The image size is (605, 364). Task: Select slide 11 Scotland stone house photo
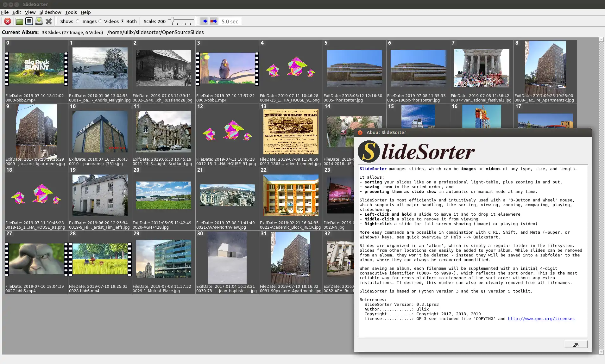click(x=164, y=132)
